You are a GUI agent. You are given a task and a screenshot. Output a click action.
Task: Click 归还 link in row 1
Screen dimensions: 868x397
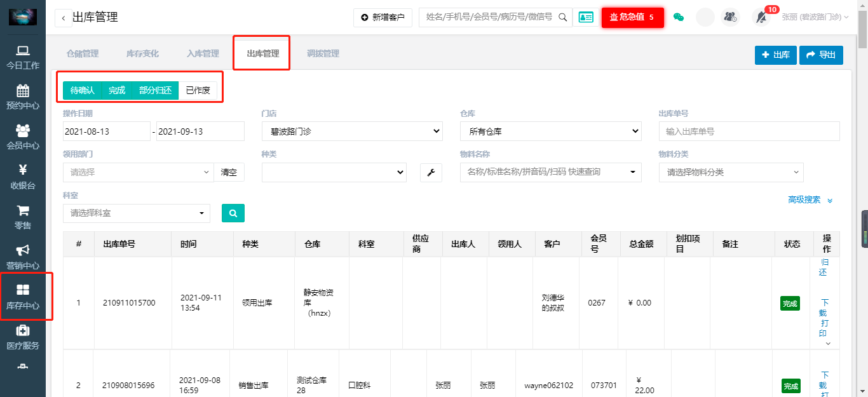click(x=824, y=267)
